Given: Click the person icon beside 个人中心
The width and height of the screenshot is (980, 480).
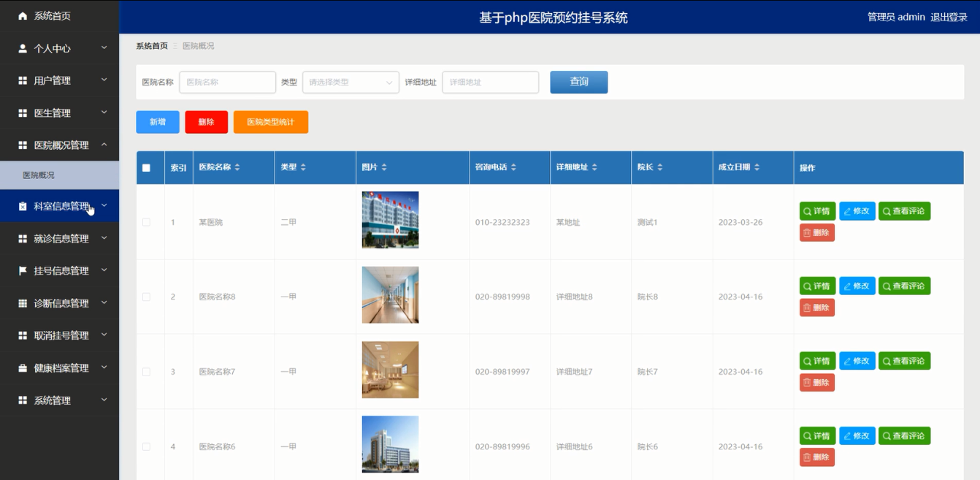Looking at the screenshot, I should tap(23, 48).
